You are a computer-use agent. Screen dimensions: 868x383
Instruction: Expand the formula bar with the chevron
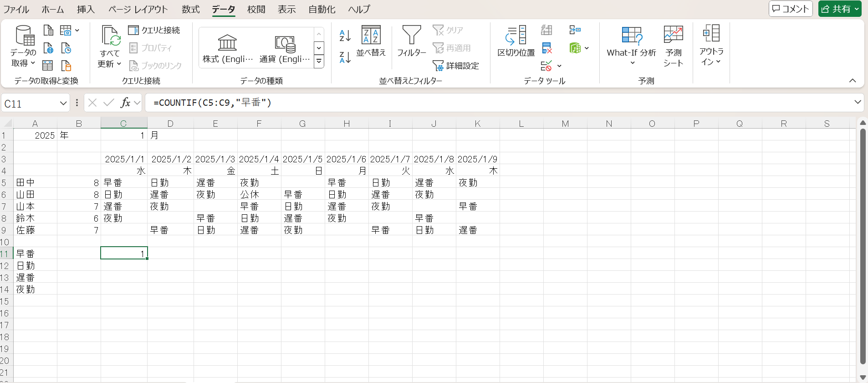[x=858, y=102]
